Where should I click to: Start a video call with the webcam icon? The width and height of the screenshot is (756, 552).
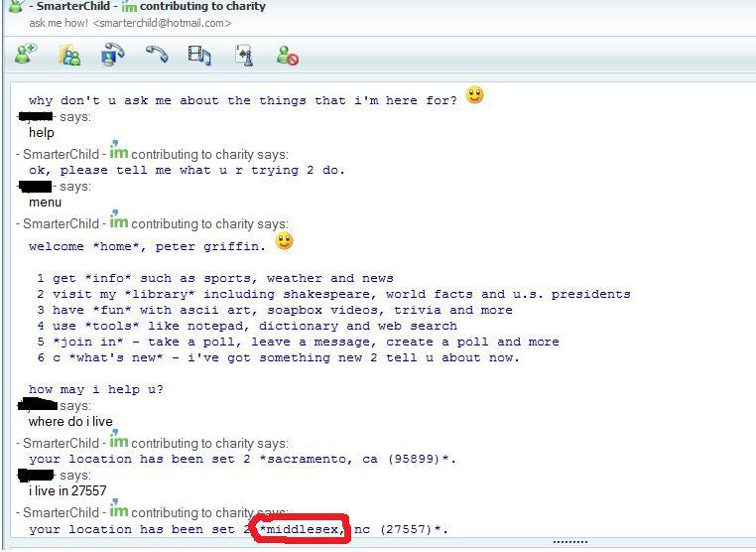[x=112, y=54]
